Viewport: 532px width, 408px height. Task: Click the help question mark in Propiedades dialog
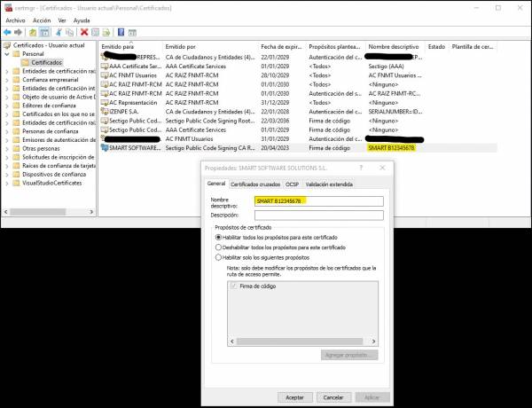pyautogui.click(x=361, y=168)
